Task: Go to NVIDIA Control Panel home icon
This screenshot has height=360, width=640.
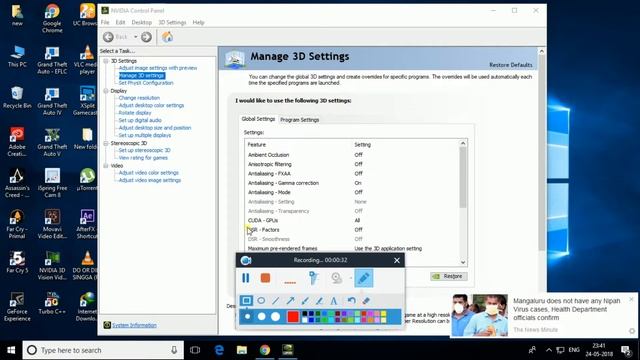Action: click(167, 37)
